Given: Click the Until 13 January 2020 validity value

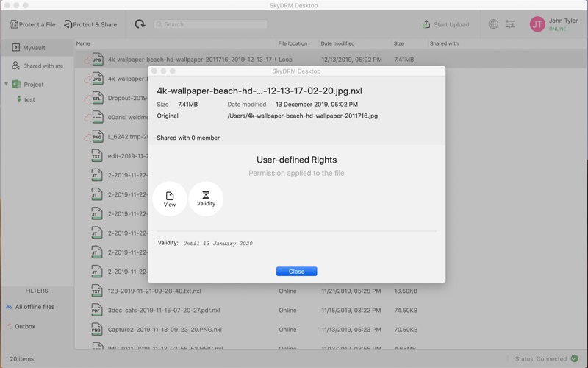Looking at the screenshot, I should [x=218, y=244].
